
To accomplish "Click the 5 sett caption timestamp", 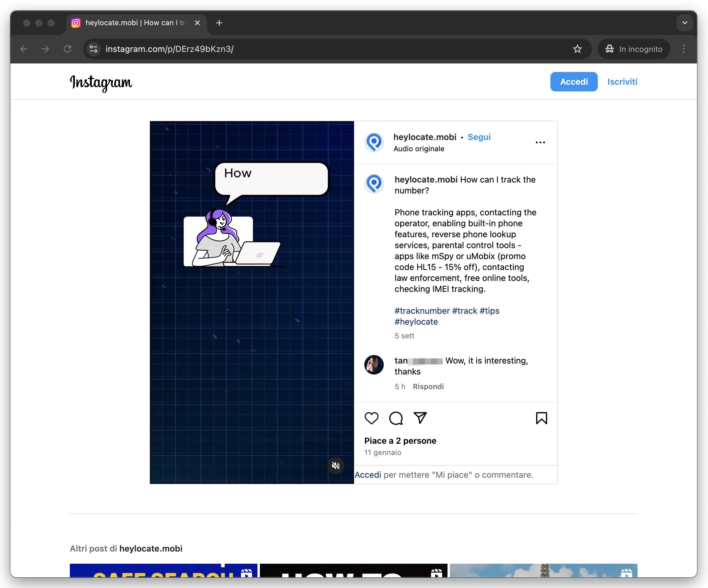I will click(404, 336).
